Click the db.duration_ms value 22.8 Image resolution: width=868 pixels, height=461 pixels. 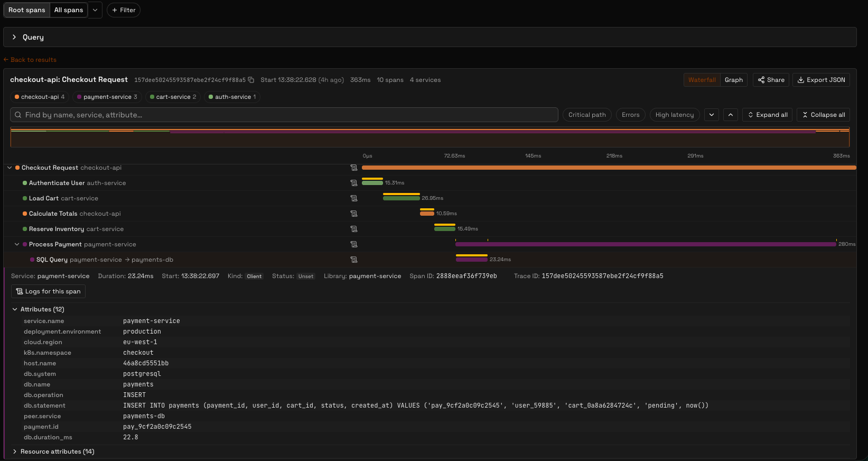[x=130, y=437]
